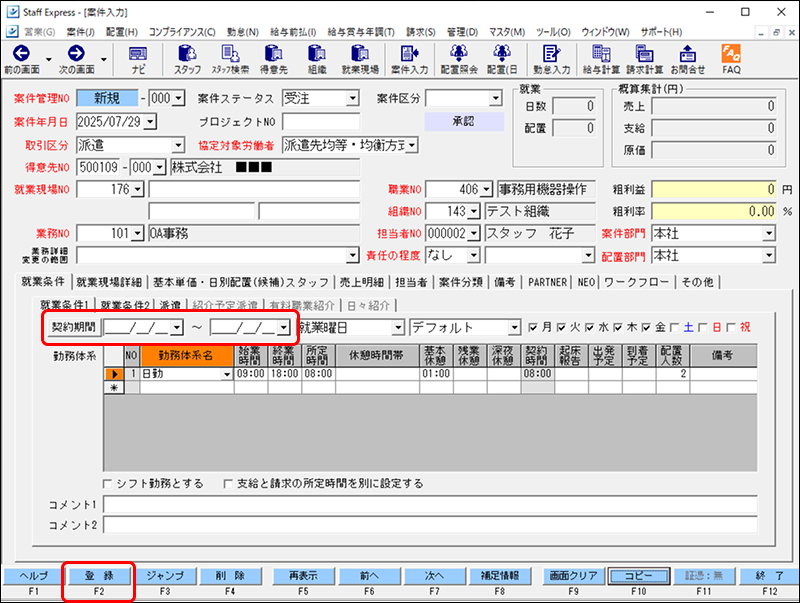Open the ナビ navigation icon

138,59
